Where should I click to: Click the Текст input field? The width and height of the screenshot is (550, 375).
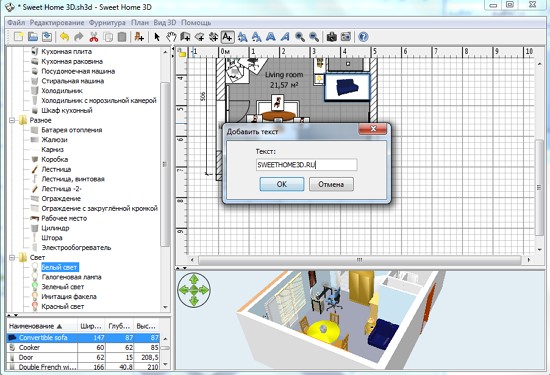point(307,165)
